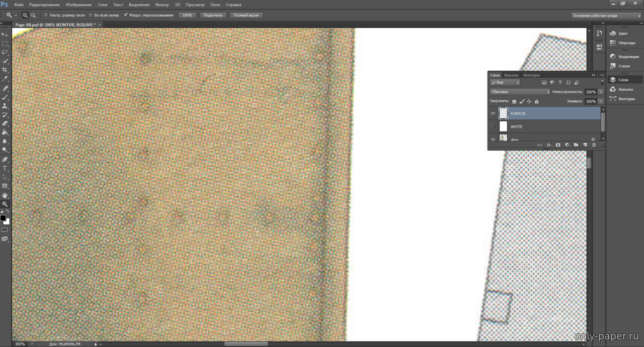Pick the Horizontal Type tool
This screenshot has height=347, width=644.
point(5,168)
